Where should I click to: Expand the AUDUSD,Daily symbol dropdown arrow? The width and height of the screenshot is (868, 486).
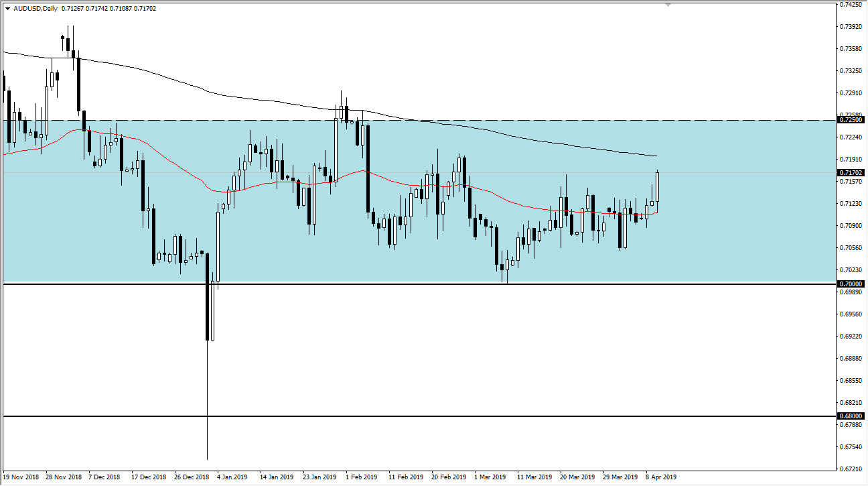coord(7,9)
